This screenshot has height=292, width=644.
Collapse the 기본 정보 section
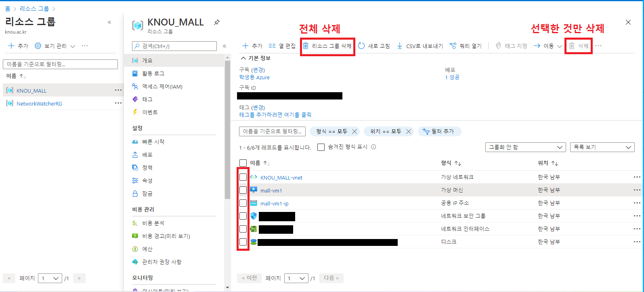pyautogui.click(x=256, y=58)
